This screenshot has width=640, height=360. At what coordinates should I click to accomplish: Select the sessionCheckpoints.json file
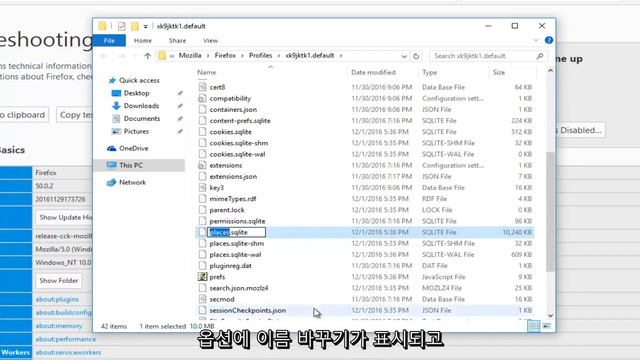pyautogui.click(x=247, y=311)
